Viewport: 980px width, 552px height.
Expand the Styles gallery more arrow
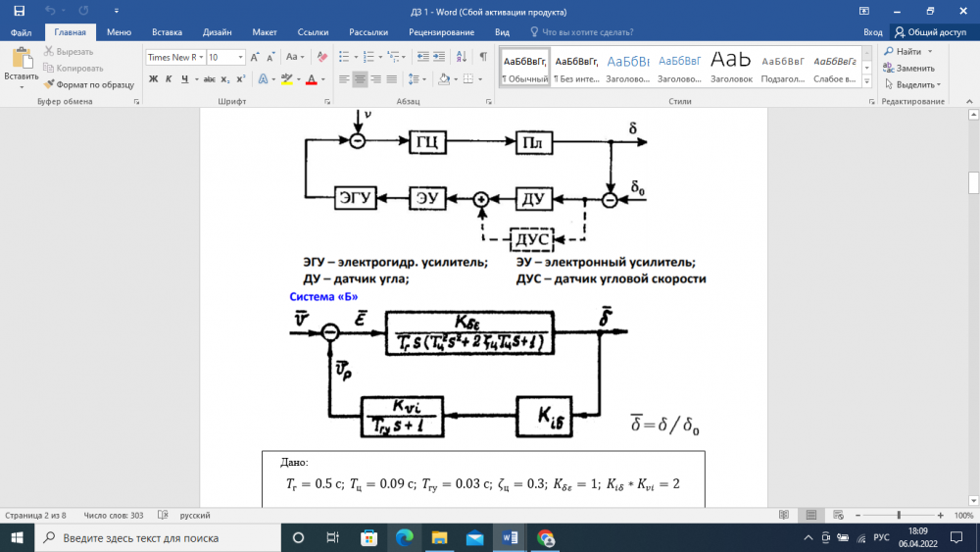click(868, 82)
